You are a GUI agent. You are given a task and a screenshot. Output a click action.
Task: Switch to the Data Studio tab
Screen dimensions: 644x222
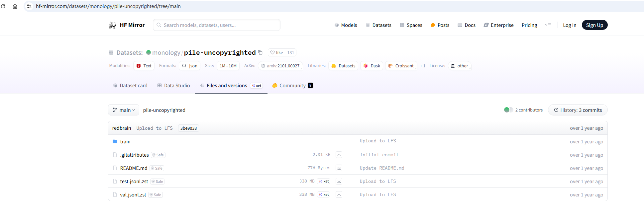tap(173, 86)
